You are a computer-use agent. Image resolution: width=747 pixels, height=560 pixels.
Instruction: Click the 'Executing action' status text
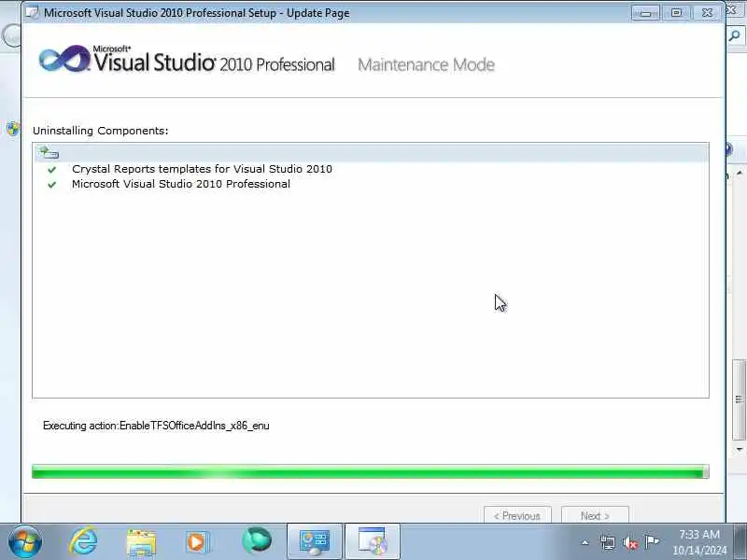tap(156, 426)
